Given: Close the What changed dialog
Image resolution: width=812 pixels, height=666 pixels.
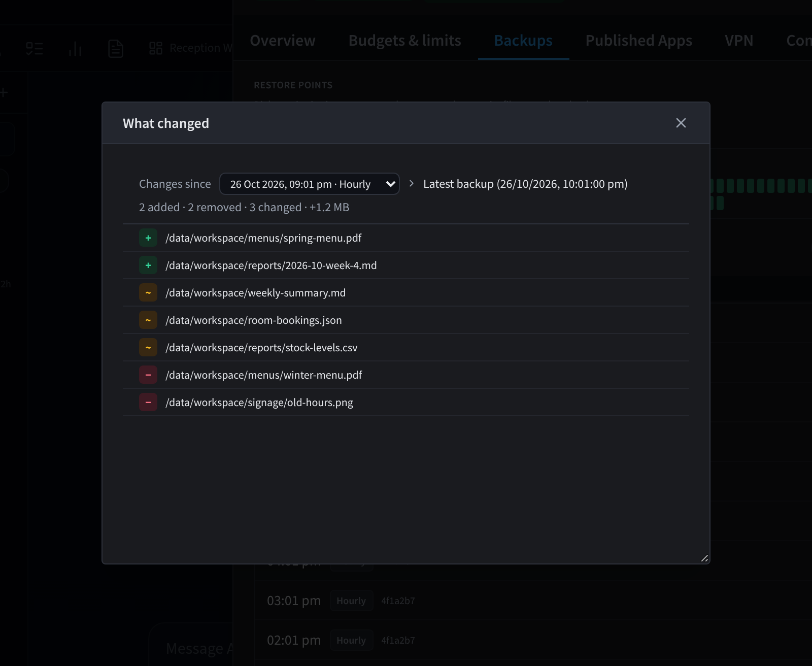Looking at the screenshot, I should [x=681, y=123].
